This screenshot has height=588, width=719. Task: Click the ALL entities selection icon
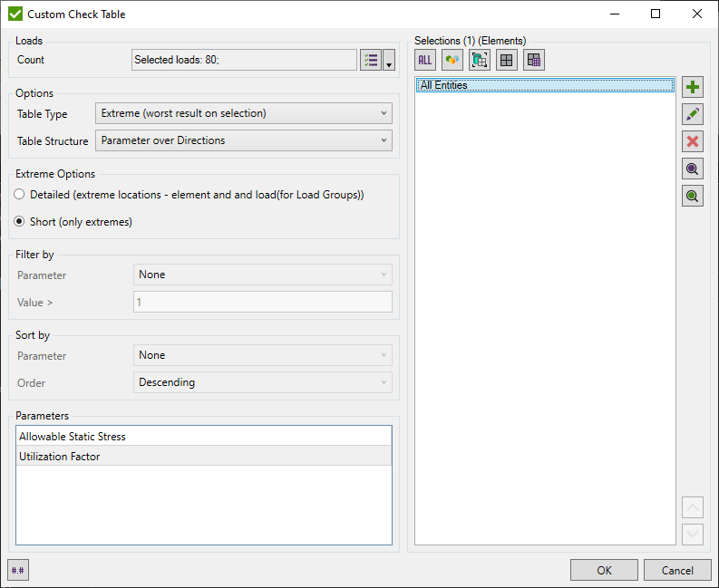[x=425, y=60]
